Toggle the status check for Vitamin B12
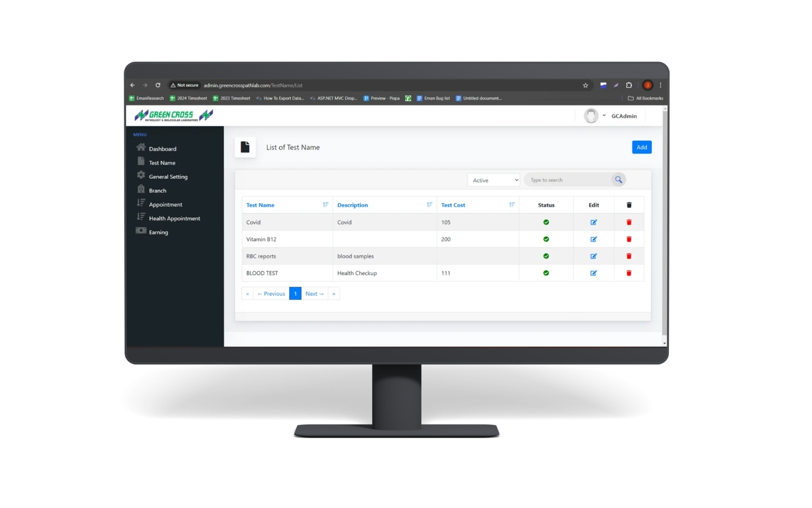The width and height of the screenshot is (812, 508). [x=546, y=239]
